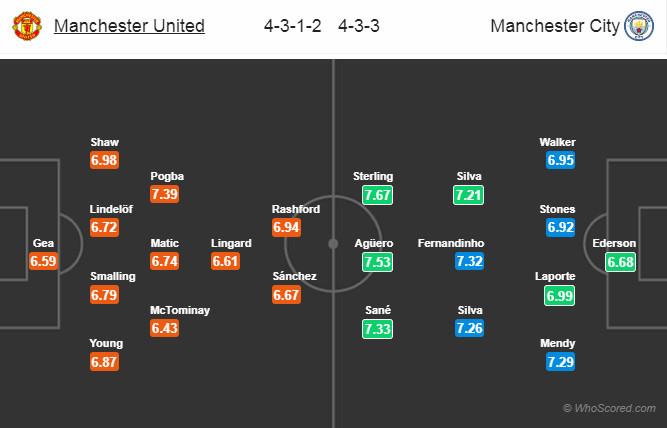Click Rashford's 6.94 rating badge
This screenshot has width=667, height=428.
286,228
